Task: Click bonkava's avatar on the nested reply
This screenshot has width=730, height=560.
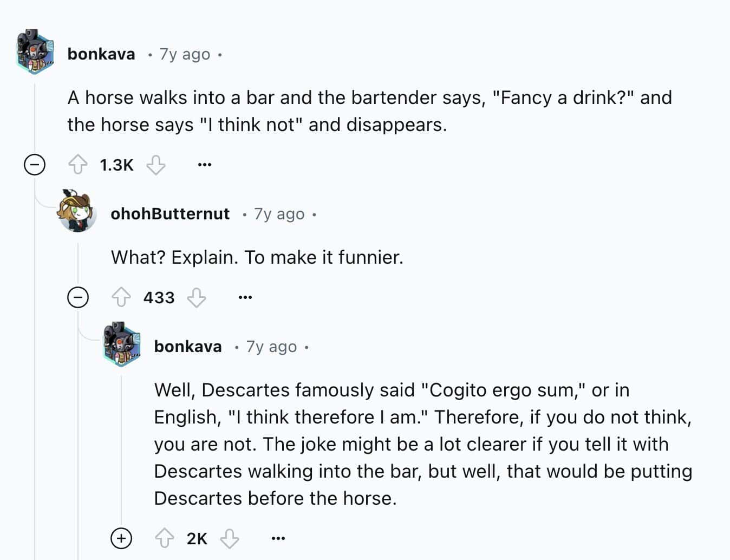Action: [121, 344]
